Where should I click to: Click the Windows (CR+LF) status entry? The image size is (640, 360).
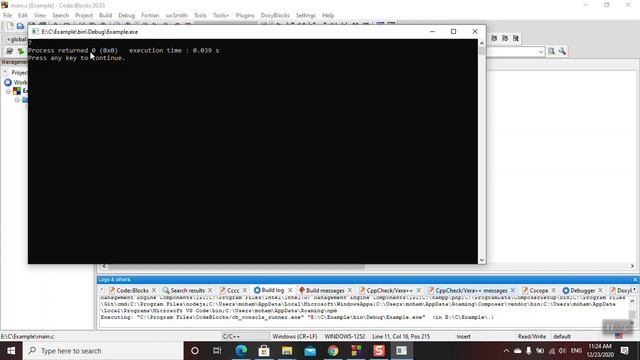pyautogui.click(x=295, y=337)
